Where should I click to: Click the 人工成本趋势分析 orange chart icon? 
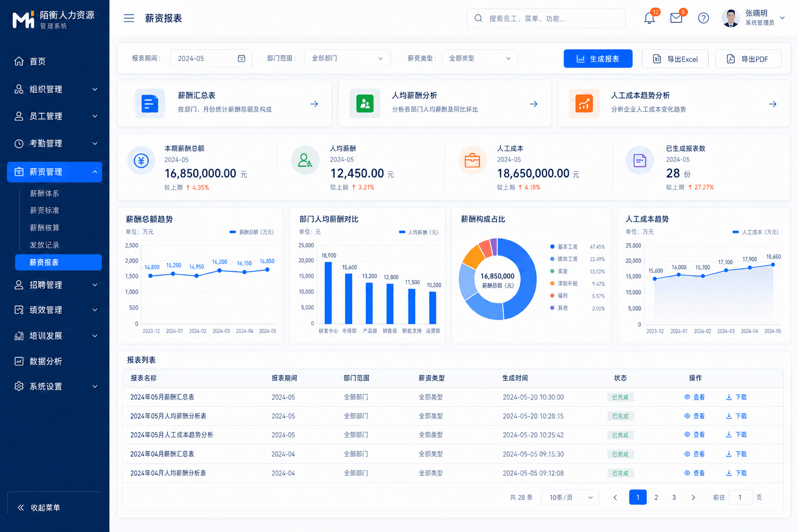tap(584, 104)
